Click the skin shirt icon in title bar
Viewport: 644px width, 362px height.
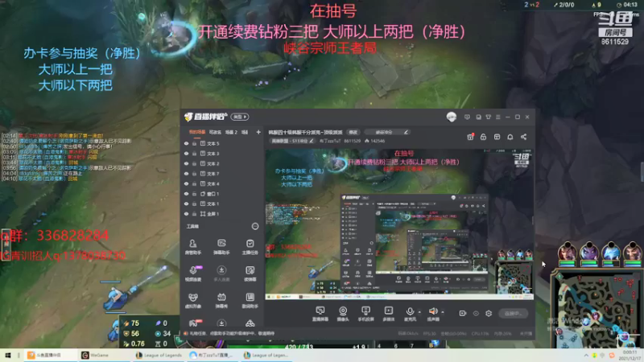(489, 117)
